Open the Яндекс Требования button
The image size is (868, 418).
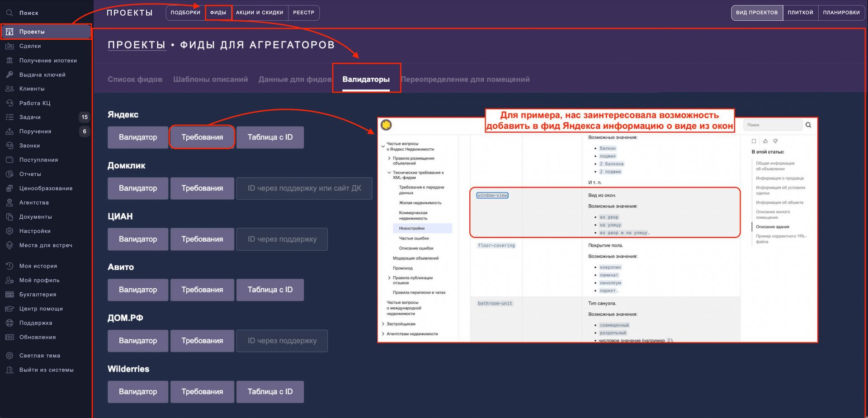[202, 137]
